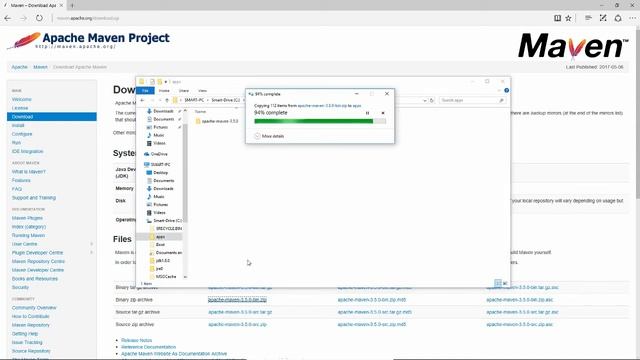Click the Apache Maven Project logo
Viewport: 640px width, 360px height.
click(88, 40)
